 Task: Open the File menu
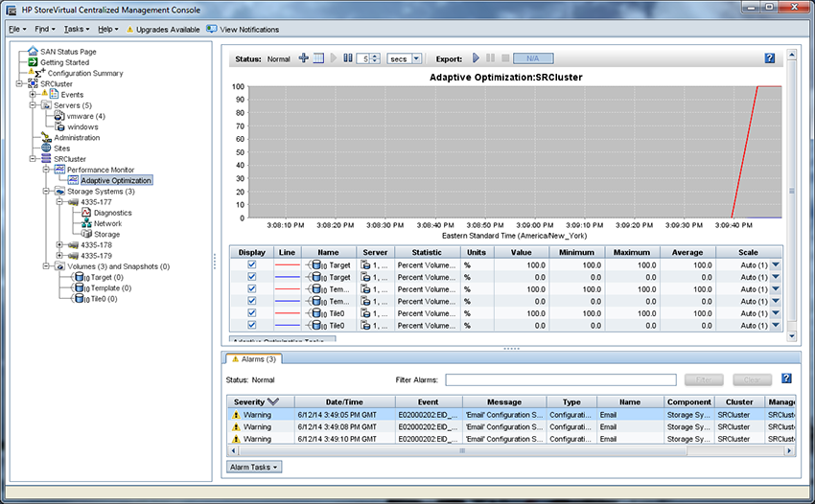[x=17, y=29]
